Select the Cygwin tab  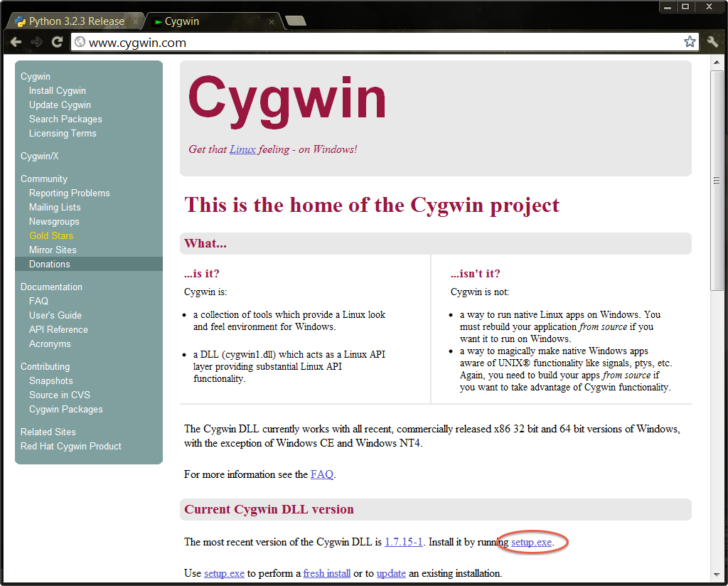(x=213, y=21)
